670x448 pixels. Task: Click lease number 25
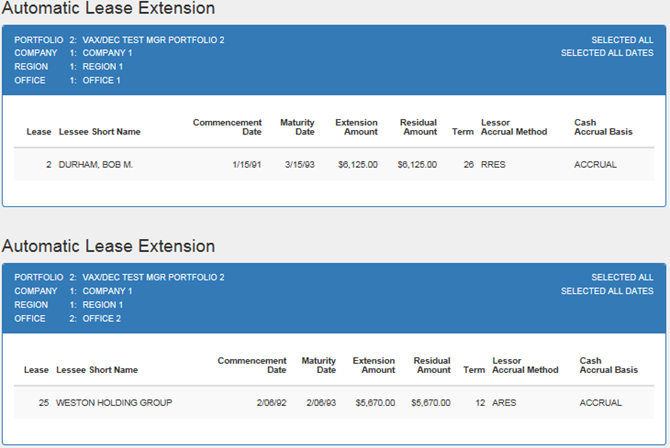point(44,403)
